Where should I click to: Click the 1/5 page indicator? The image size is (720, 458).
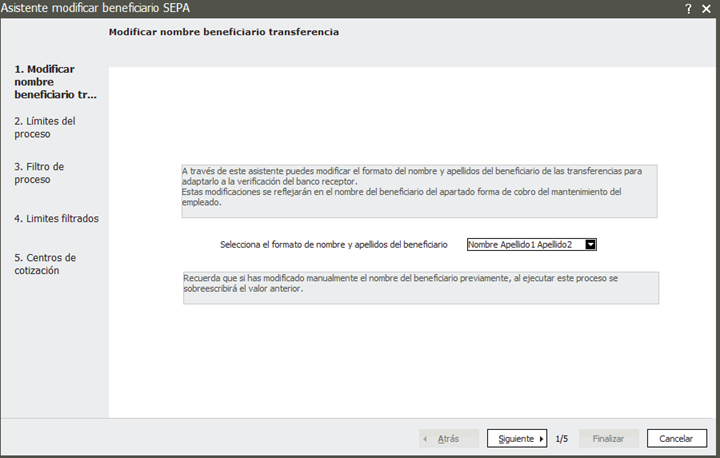562,438
